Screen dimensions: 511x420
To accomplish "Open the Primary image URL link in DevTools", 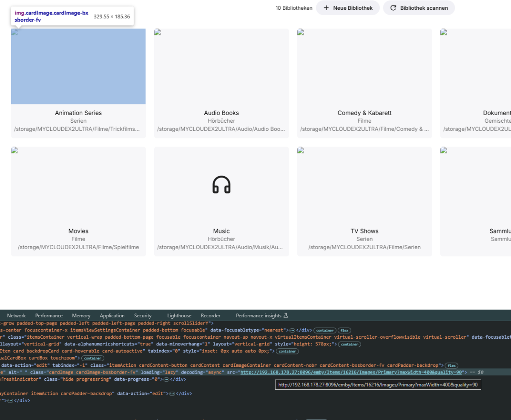I will pos(349,372).
